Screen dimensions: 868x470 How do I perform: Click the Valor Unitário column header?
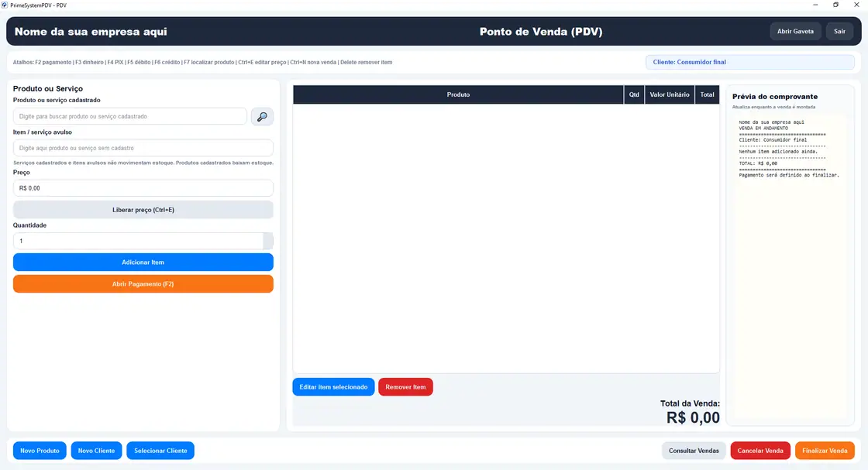click(x=670, y=94)
